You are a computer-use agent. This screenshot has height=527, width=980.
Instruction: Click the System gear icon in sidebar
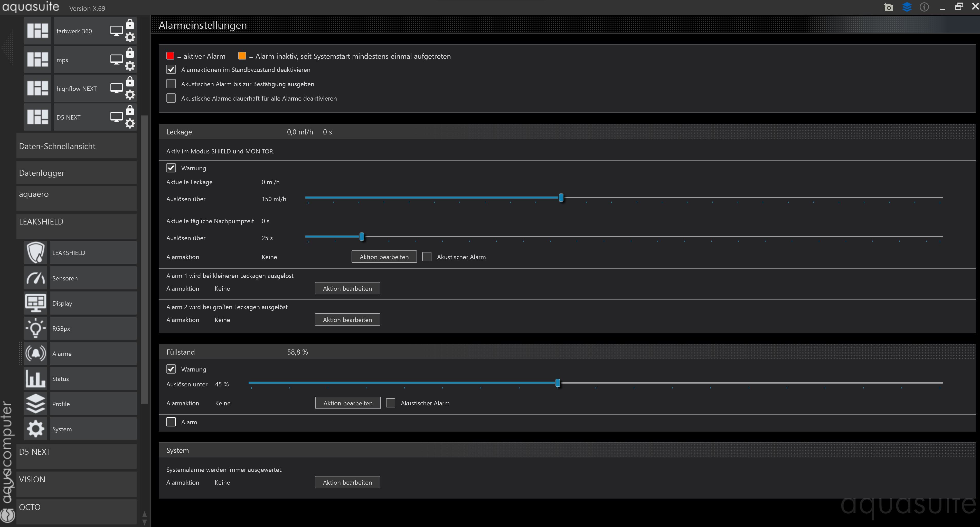pyautogui.click(x=36, y=429)
